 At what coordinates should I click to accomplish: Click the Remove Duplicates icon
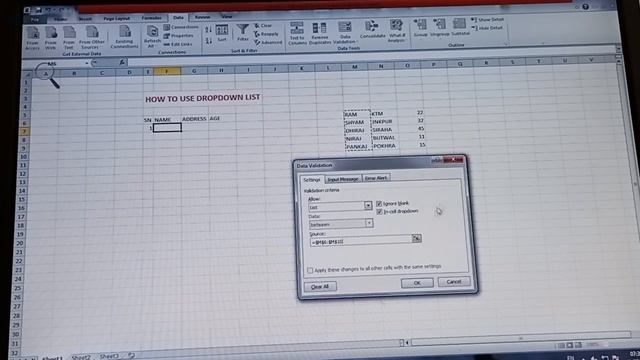click(320, 33)
